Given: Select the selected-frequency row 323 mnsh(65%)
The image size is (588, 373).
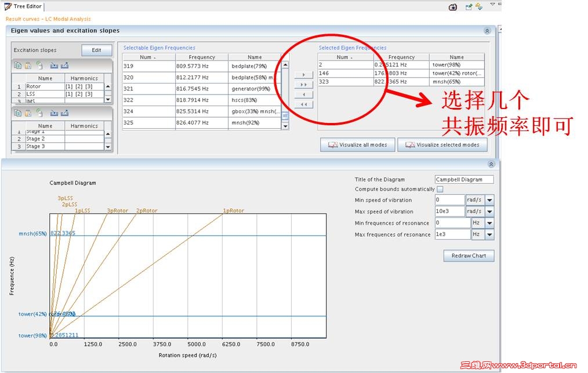Looking at the screenshot, I should (401, 81).
